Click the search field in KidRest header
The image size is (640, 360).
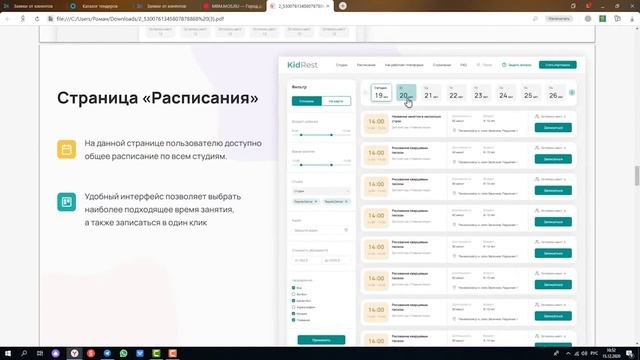click(484, 65)
